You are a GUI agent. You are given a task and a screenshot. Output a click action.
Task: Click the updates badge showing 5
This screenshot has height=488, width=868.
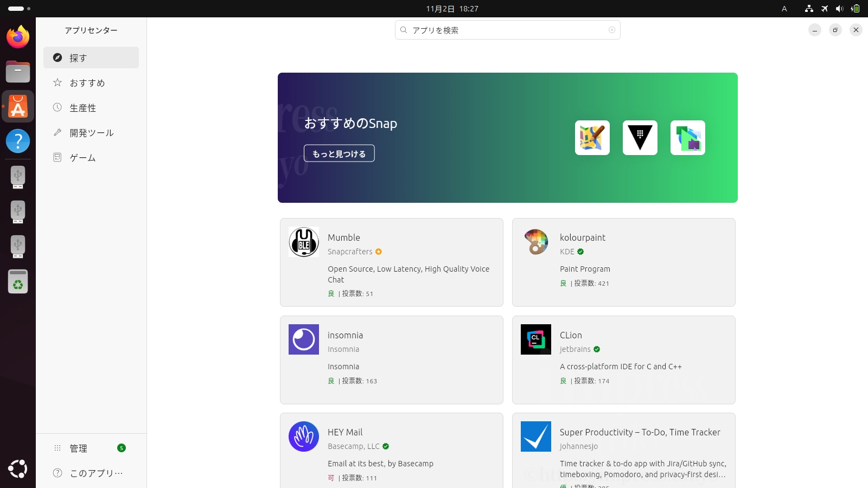pos(122,448)
